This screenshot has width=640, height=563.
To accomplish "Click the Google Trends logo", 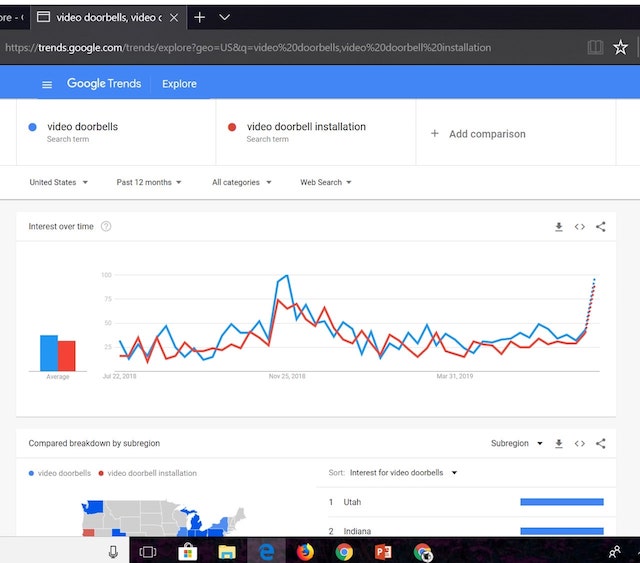I will pos(104,83).
